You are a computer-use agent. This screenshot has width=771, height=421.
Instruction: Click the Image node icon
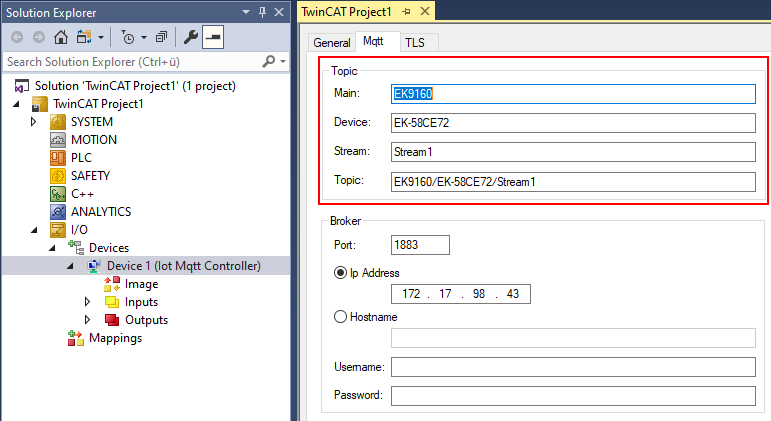[112, 284]
